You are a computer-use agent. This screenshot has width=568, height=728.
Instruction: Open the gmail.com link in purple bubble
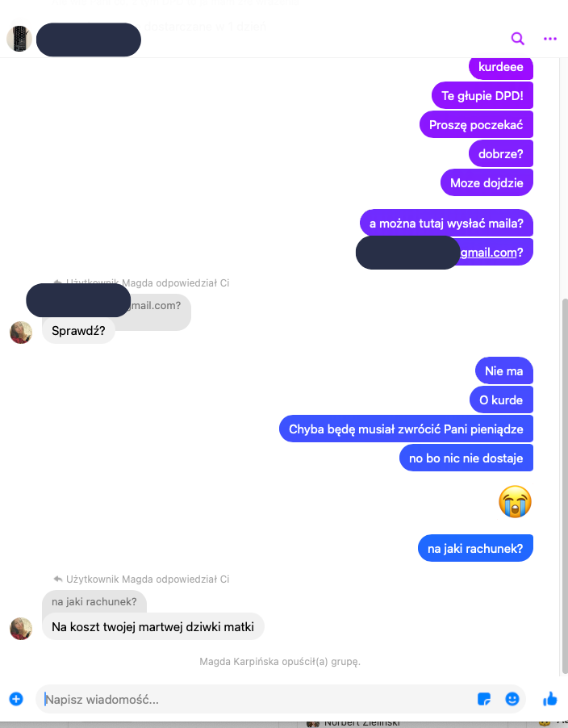(488, 252)
